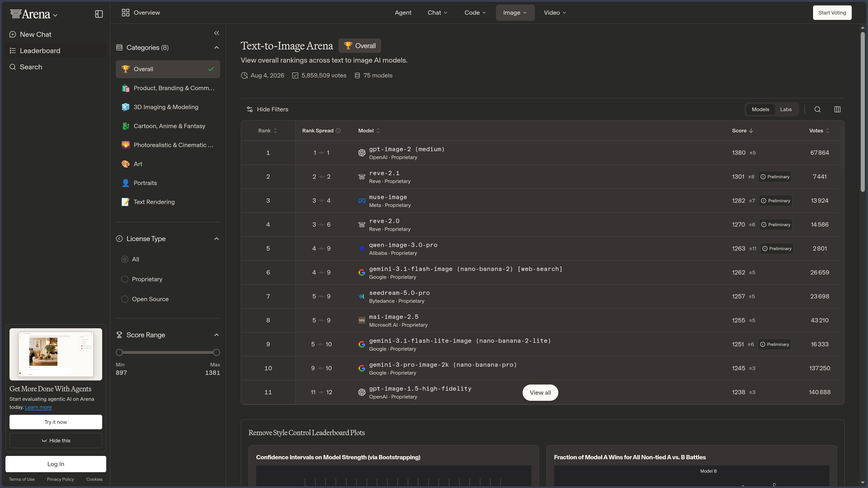The image size is (868, 488).
Task: Select the Open Source radio button
Action: pos(125,299)
